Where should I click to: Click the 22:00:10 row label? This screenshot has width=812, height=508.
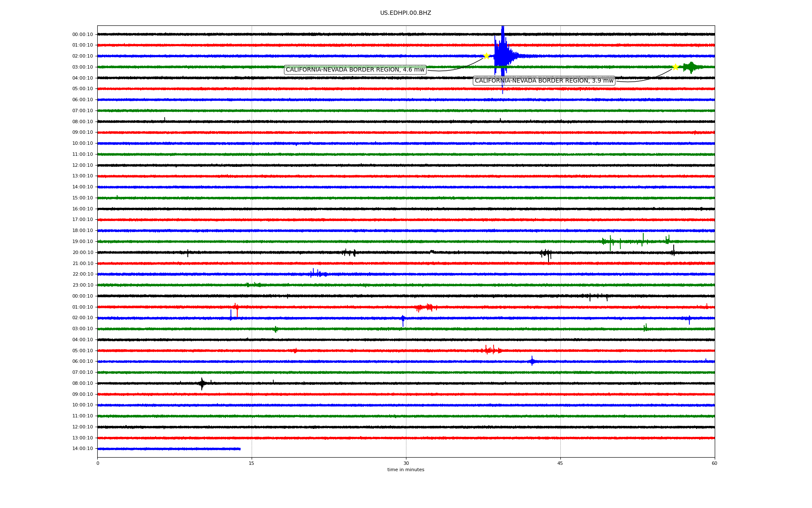(x=82, y=274)
